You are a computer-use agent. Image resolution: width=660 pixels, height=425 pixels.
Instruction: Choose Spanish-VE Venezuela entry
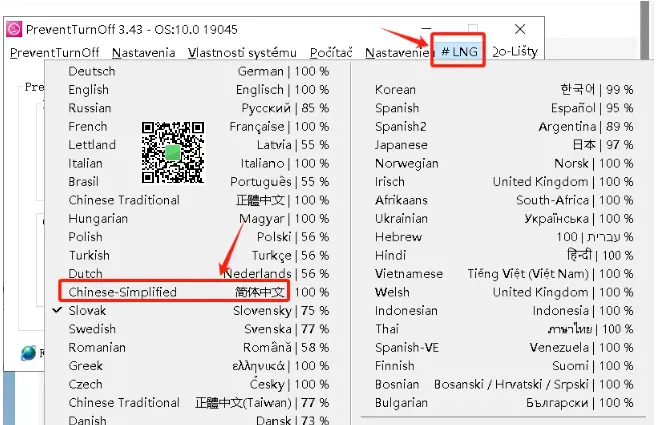pyautogui.click(x=504, y=348)
